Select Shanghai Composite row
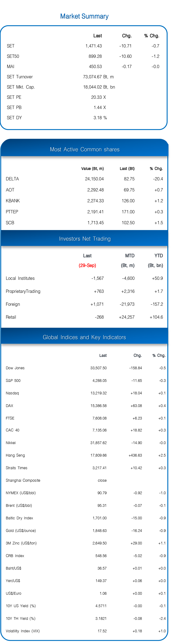Viewport: 175px width, 644px height. point(86,480)
